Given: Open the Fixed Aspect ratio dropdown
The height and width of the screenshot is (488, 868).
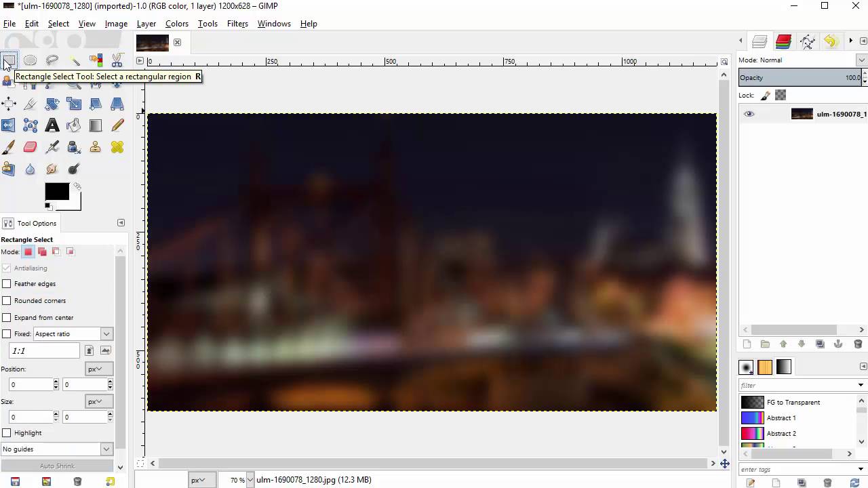Looking at the screenshot, I should click(73, 333).
